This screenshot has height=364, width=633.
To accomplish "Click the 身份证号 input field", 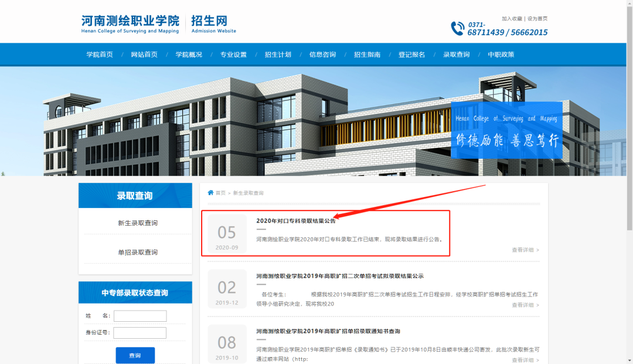I will (x=139, y=333).
